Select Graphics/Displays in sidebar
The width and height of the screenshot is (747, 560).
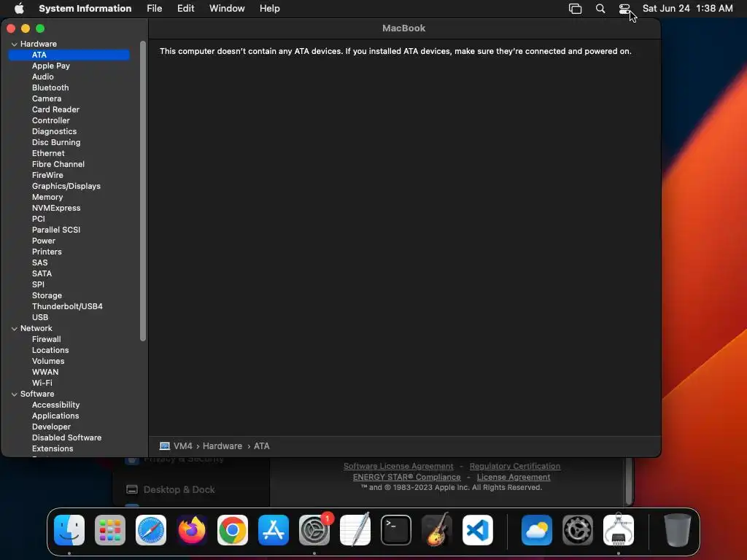(x=66, y=186)
